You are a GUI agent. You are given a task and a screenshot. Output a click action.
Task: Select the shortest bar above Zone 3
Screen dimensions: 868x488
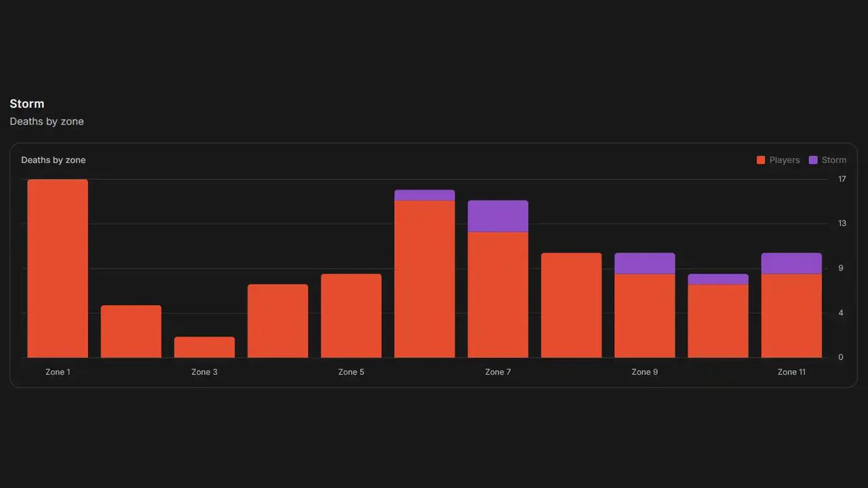tap(204, 347)
